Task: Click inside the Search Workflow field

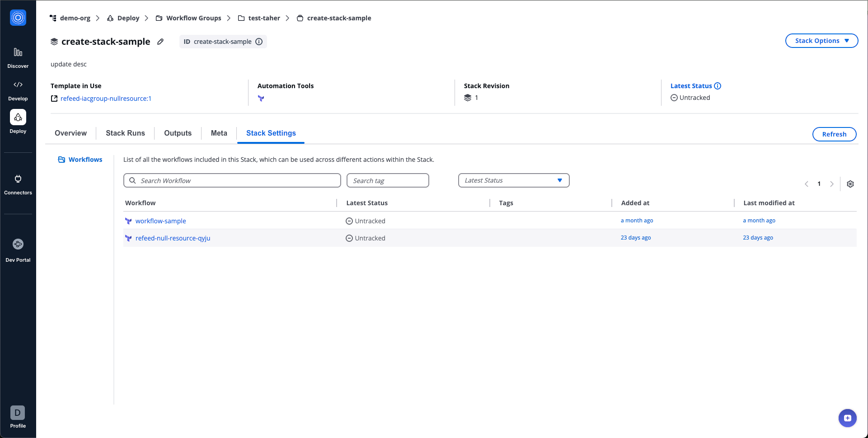Action: 232,180
